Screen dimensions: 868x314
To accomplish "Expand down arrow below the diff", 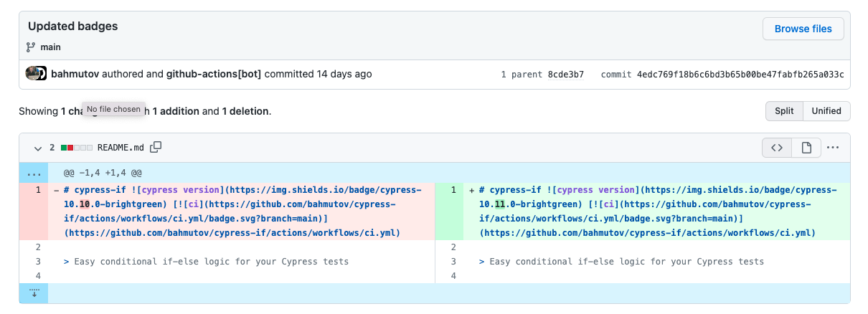I will [34, 293].
